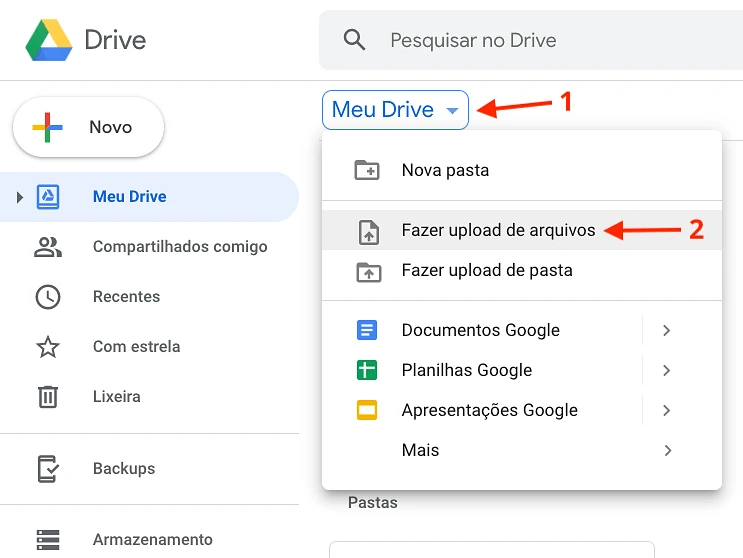The width and height of the screenshot is (743, 558).
Task: Click the Backups phone icon
Action: click(x=48, y=469)
